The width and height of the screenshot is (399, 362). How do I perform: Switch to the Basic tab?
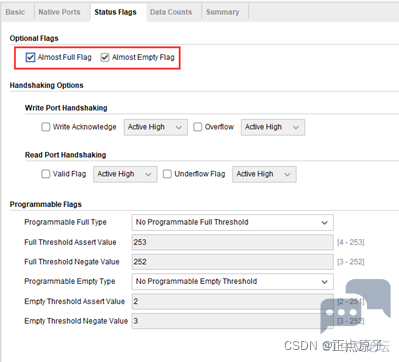[15, 12]
